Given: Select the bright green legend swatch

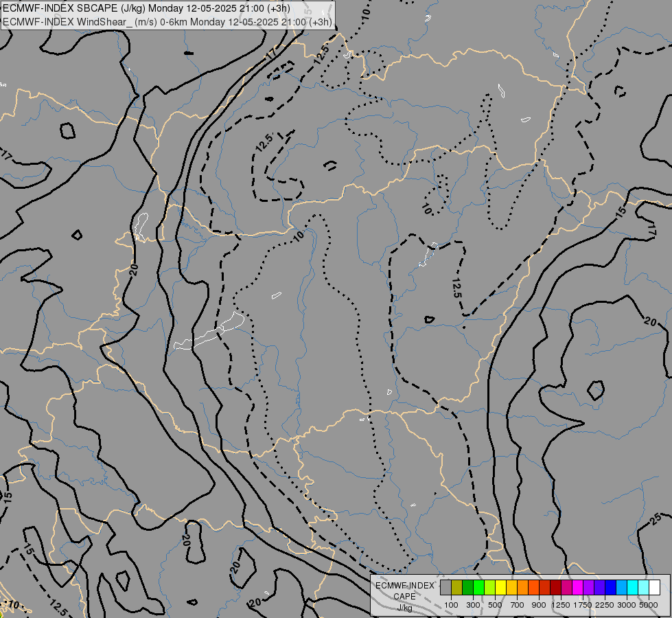Looking at the screenshot, I should pos(478,587).
